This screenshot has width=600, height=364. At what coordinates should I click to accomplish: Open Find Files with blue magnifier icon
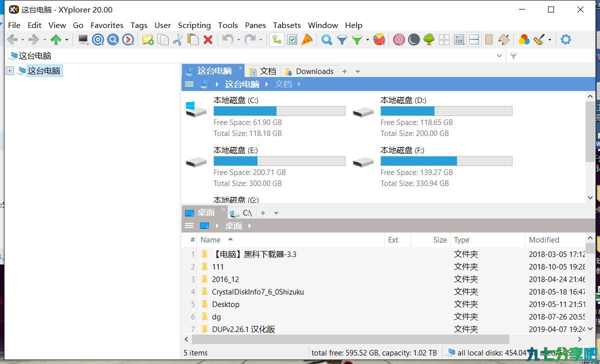click(327, 39)
